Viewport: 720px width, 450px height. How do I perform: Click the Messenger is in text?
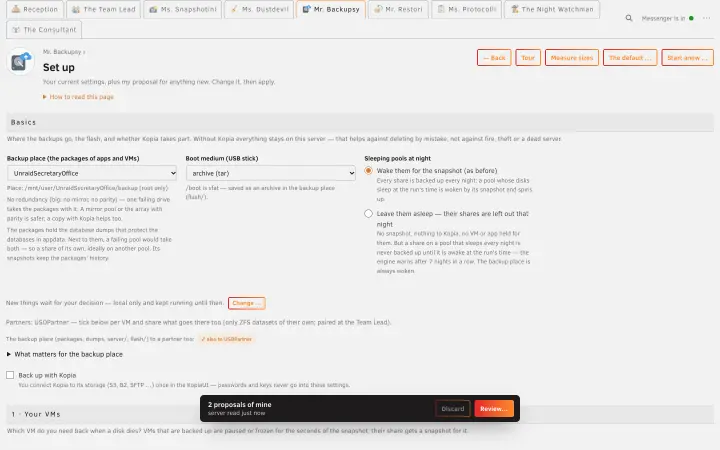(x=663, y=18)
